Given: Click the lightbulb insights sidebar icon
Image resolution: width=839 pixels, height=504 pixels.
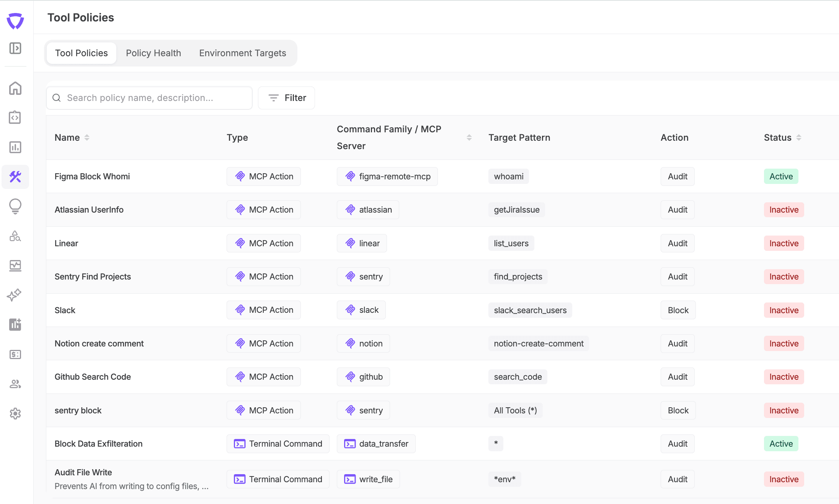Looking at the screenshot, I should (x=15, y=206).
